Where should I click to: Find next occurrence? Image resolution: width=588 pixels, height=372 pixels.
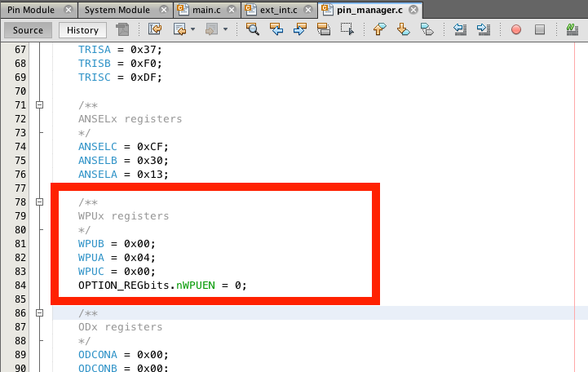(x=300, y=29)
